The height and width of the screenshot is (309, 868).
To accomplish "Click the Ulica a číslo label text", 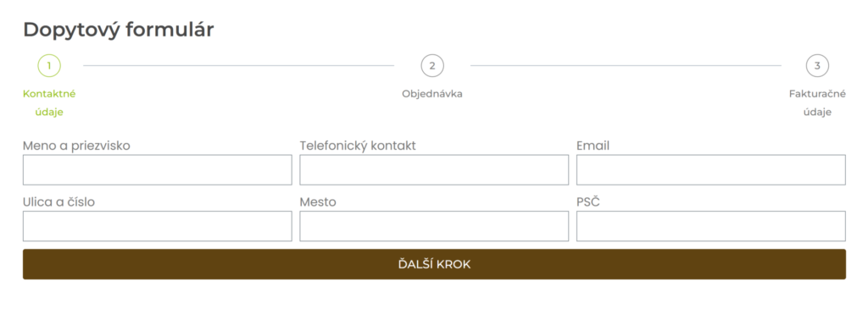I will coord(58,202).
